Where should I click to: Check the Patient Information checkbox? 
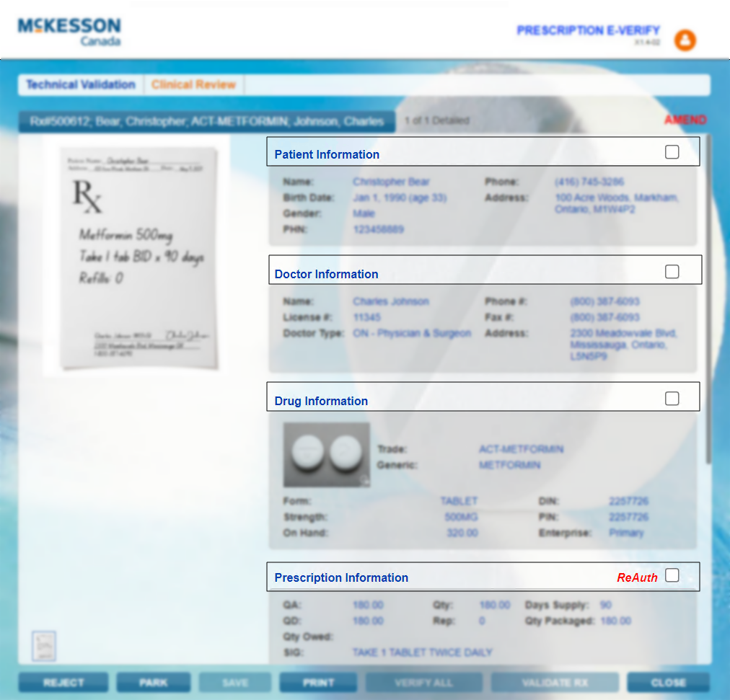pos(672,151)
